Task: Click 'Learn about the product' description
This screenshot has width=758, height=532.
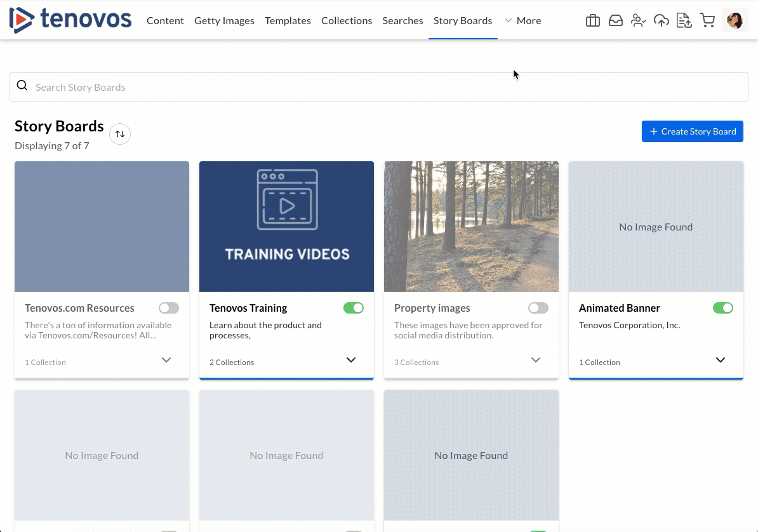Action: pos(265,330)
